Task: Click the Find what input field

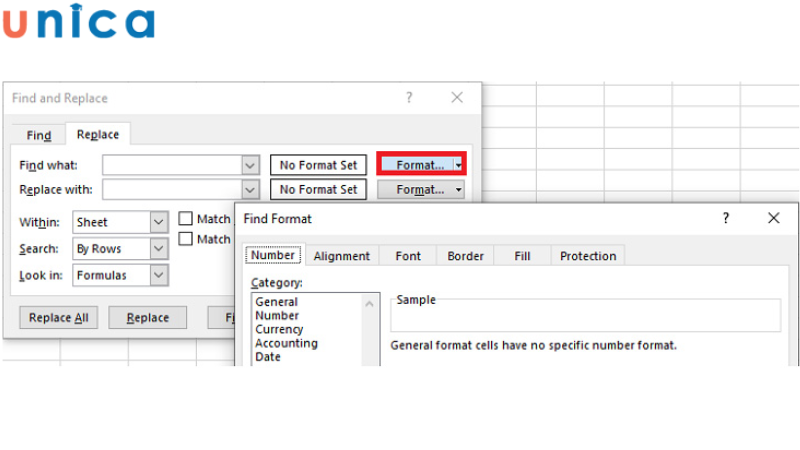Action: 172,165
